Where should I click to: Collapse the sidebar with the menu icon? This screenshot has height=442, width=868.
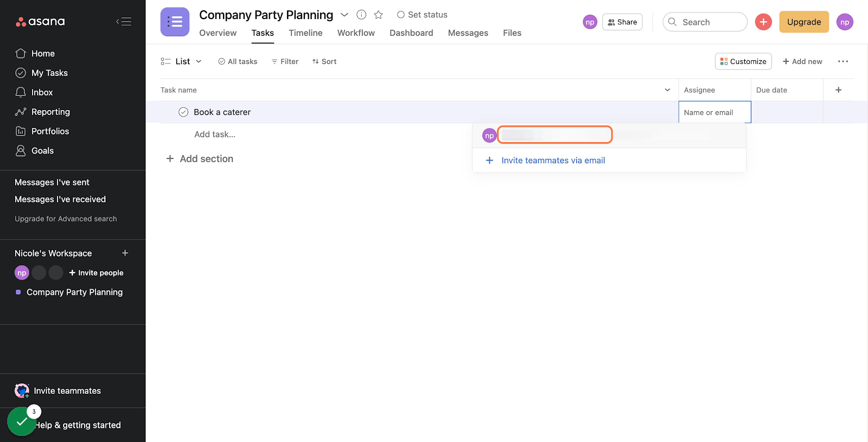click(x=124, y=22)
